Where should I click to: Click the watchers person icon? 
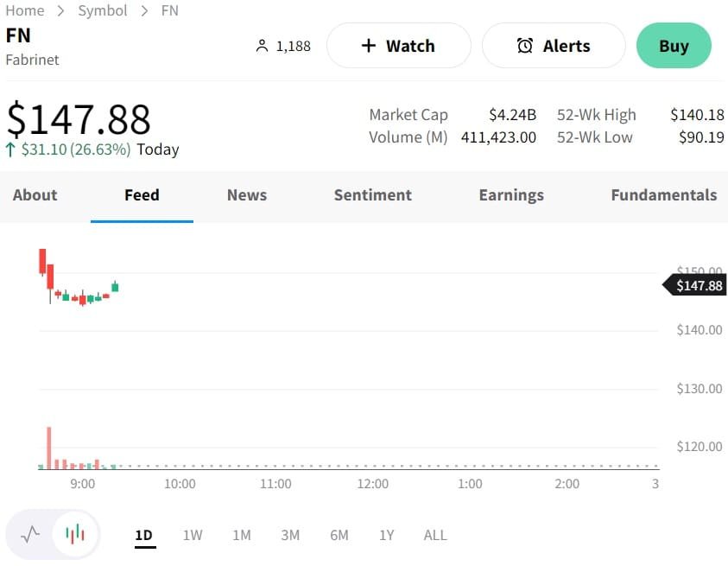[x=263, y=46]
